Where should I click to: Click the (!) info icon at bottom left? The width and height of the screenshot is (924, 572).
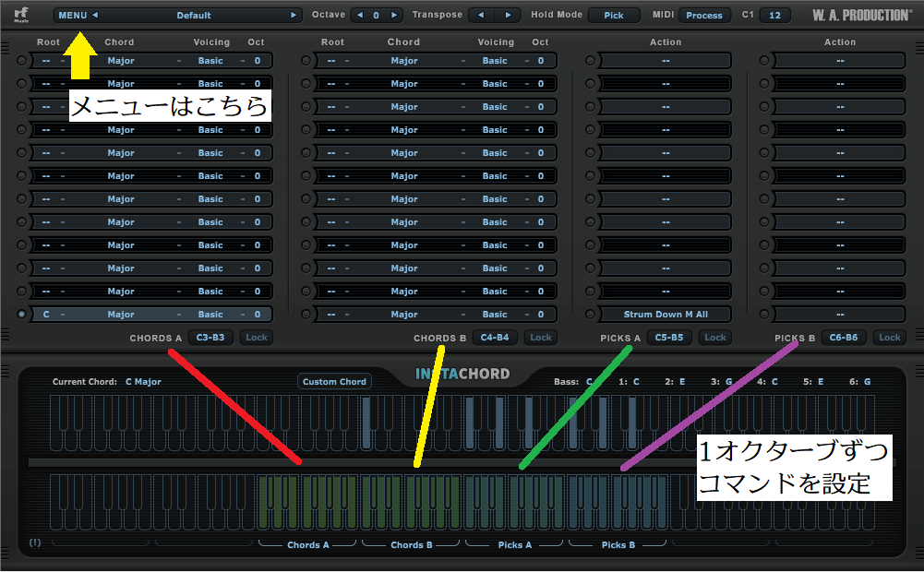coord(35,542)
